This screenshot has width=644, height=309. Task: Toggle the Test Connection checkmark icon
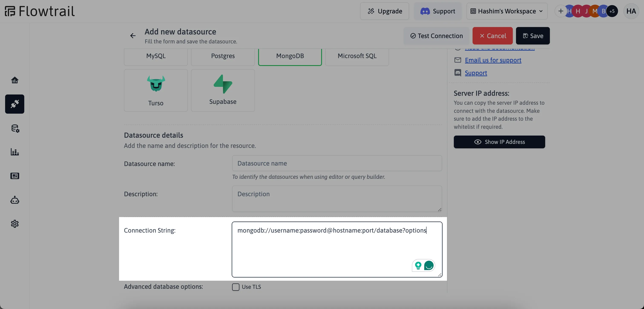[x=413, y=36]
